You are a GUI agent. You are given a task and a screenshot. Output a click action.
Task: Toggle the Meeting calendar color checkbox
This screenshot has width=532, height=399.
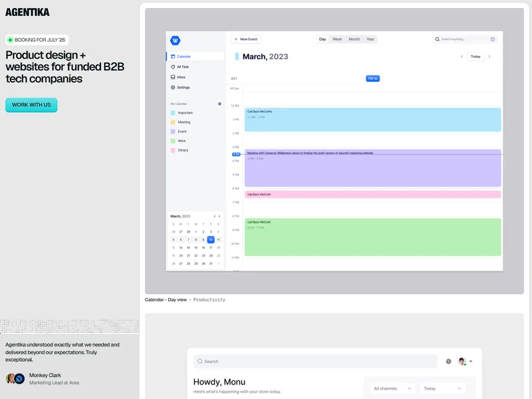(173, 122)
